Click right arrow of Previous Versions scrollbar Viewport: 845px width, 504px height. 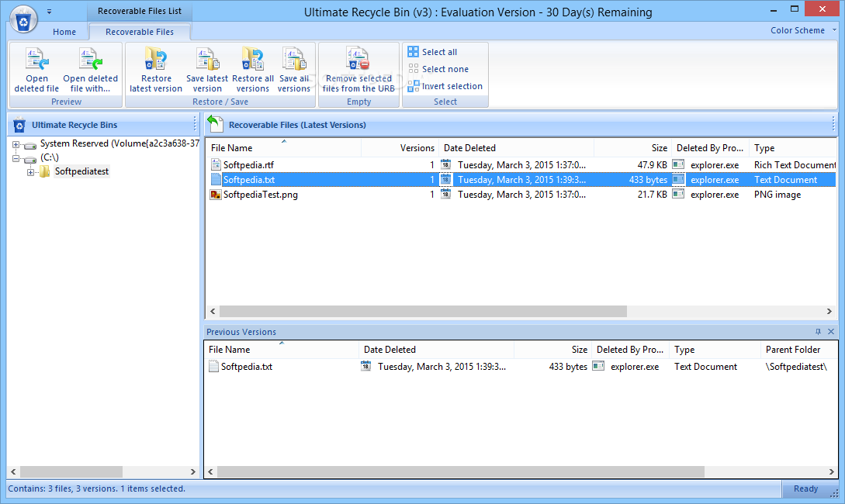click(832, 471)
